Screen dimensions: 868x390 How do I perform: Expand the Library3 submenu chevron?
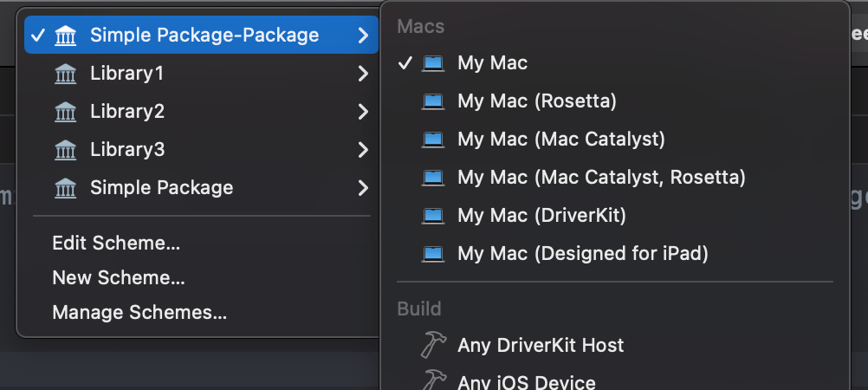point(363,150)
